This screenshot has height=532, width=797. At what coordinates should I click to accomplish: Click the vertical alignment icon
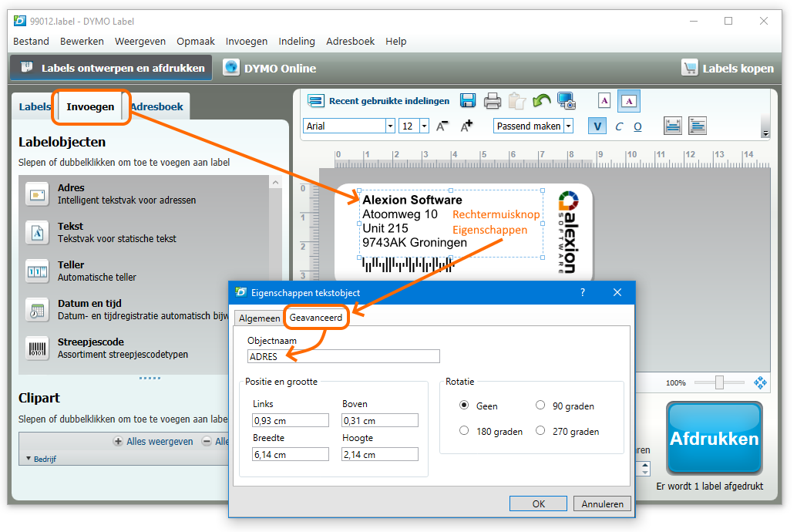tap(672, 126)
